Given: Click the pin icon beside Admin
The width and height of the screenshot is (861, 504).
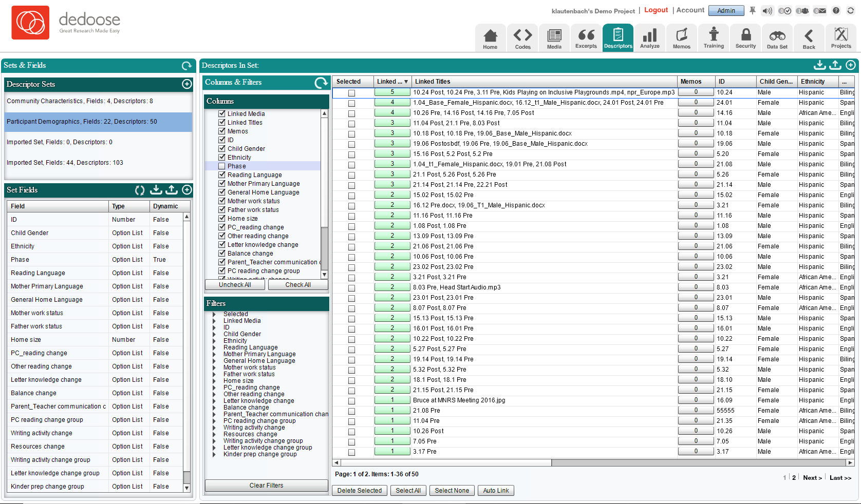Looking at the screenshot, I should coord(753,10).
